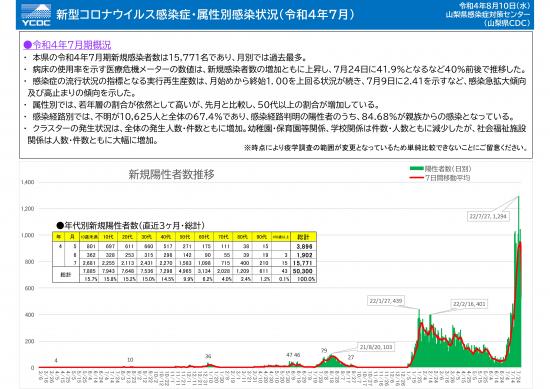The width and height of the screenshot is (550, 389).
Task: Click the bullet mentioning 医療危機メーター
Action: tap(276, 69)
